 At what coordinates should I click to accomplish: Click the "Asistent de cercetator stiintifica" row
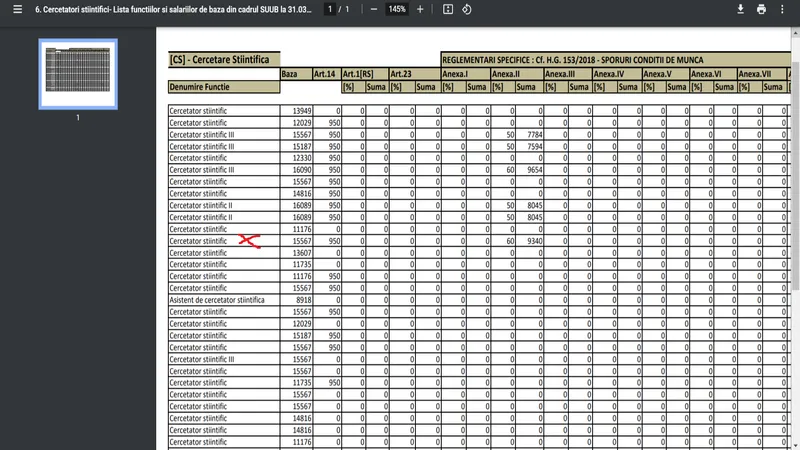pos(217,299)
